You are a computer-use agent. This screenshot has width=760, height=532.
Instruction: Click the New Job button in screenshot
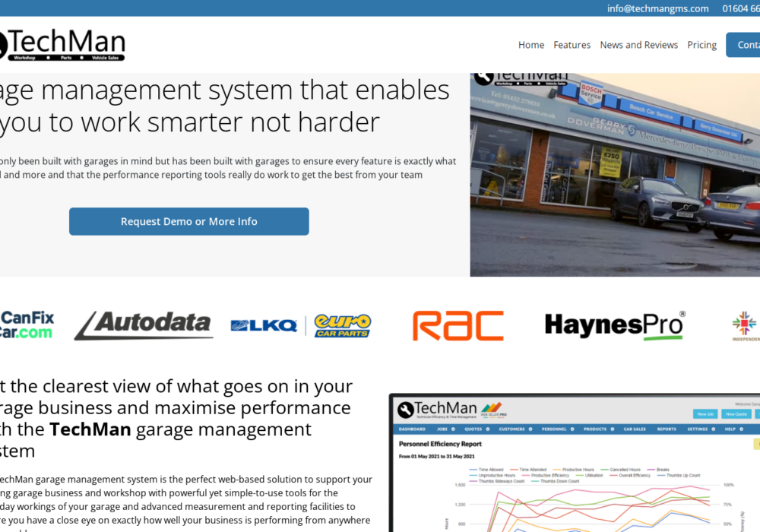point(705,413)
